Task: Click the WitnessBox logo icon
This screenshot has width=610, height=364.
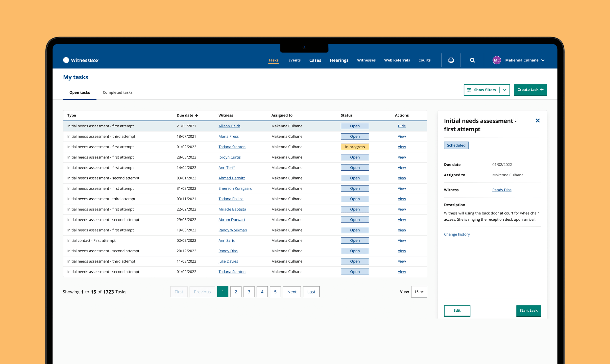Action: point(66,60)
